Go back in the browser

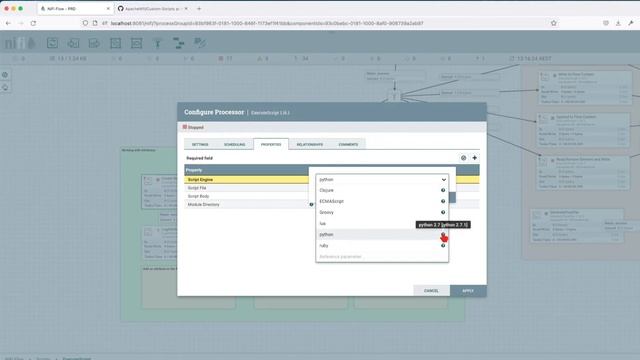click(x=9, y=23)
